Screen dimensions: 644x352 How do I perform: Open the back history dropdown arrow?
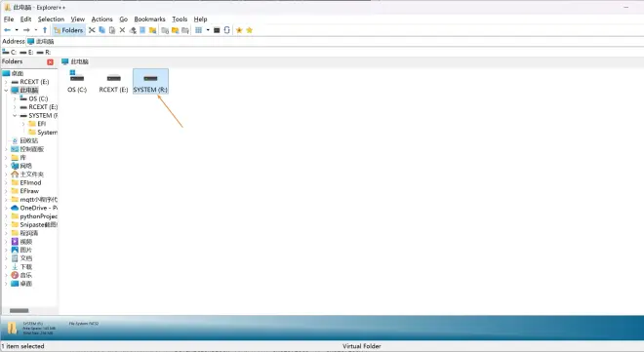pos(17,30)
